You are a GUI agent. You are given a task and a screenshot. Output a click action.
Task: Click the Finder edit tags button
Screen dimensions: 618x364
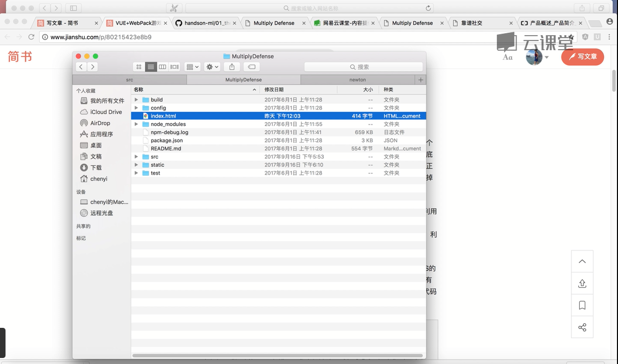click(x=252, y=67)
